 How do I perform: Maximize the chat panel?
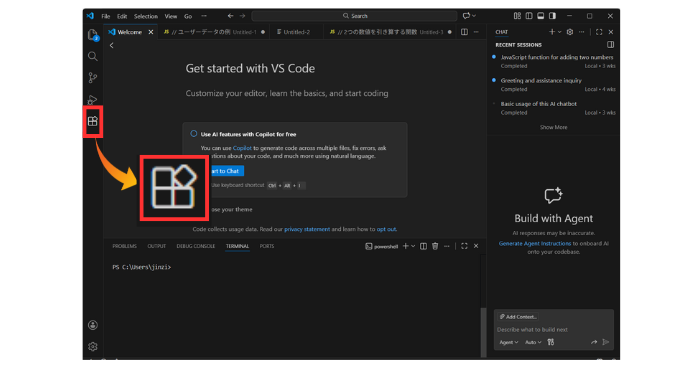click(599, 32)
